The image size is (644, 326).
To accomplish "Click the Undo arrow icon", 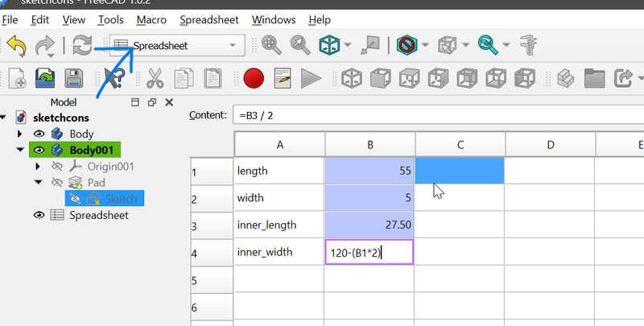I will click(16, 46).
